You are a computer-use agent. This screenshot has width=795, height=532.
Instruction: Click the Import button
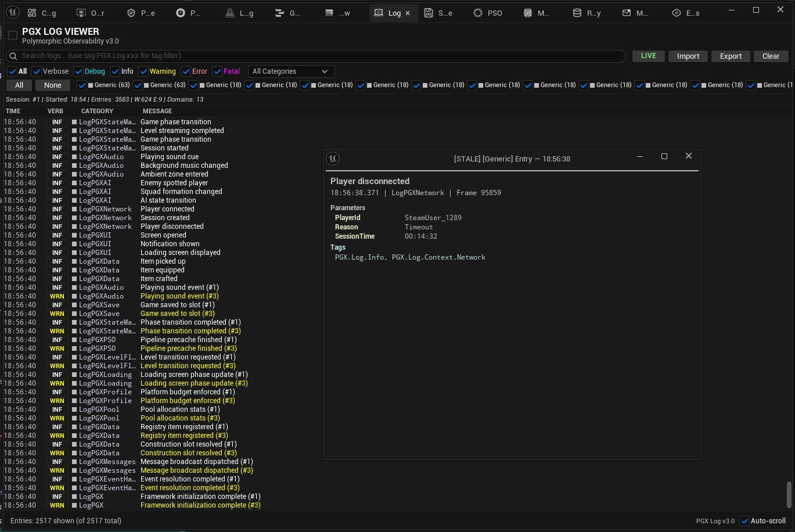[688, 56]
